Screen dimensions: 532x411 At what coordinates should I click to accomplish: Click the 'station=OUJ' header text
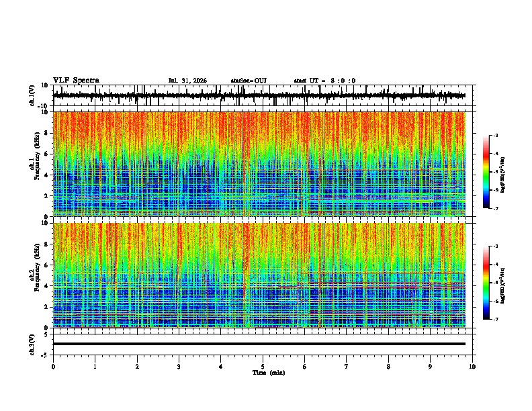(x=249, y=81)
